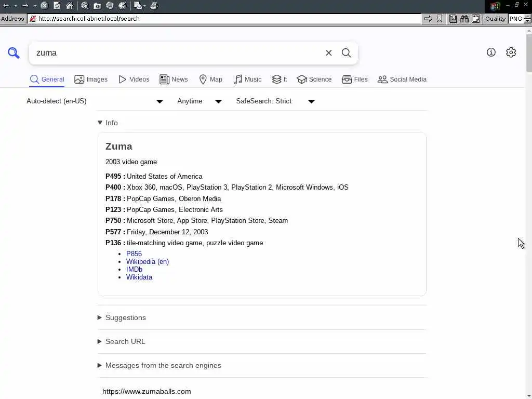
Task: Go to the Home page icon
Action: [x=70, y=6]
